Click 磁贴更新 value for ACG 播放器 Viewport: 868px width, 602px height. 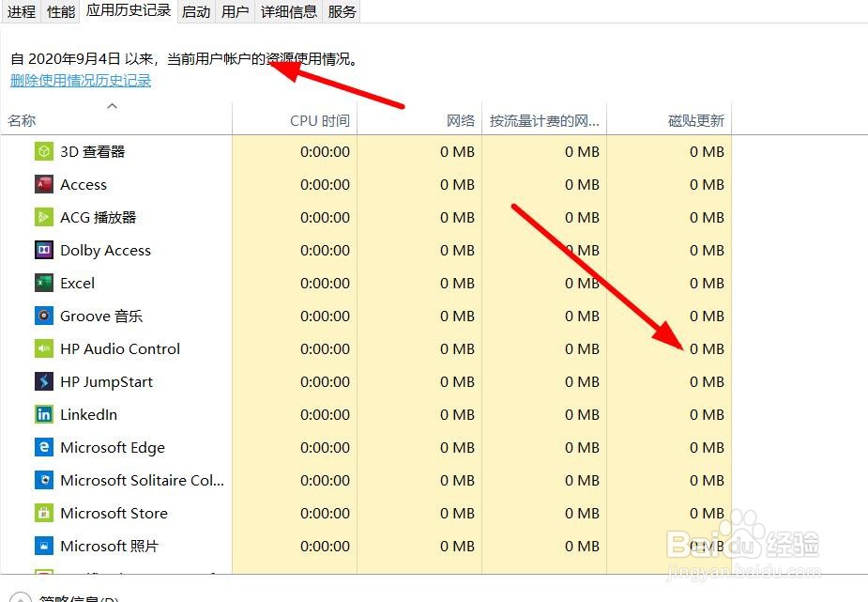click(707, 217)
